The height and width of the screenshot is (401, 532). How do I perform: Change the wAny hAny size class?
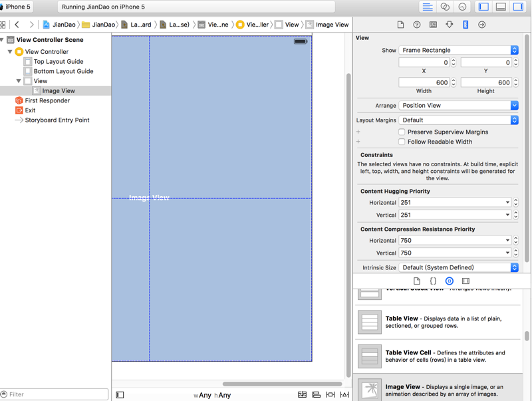(x=212, y=395)
